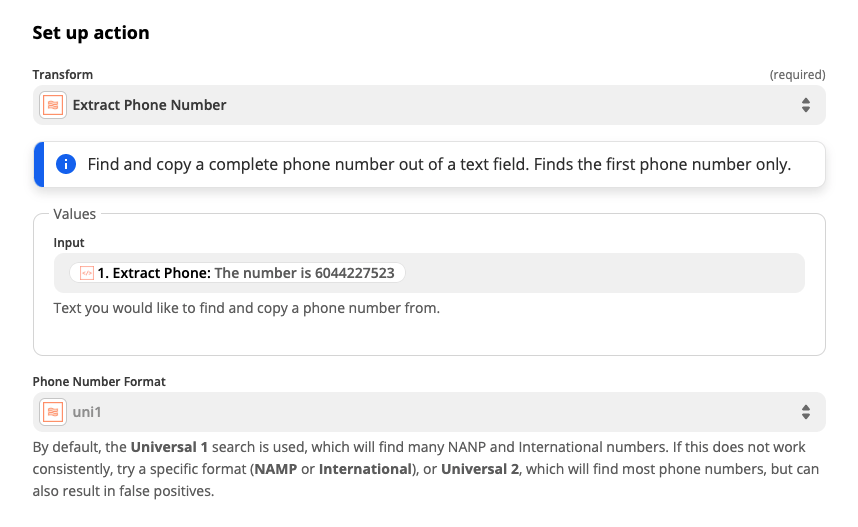Click the "Set up action" heading
This screenshot has width=858, height=527.
pyautogui.click(x=91, y=33)
